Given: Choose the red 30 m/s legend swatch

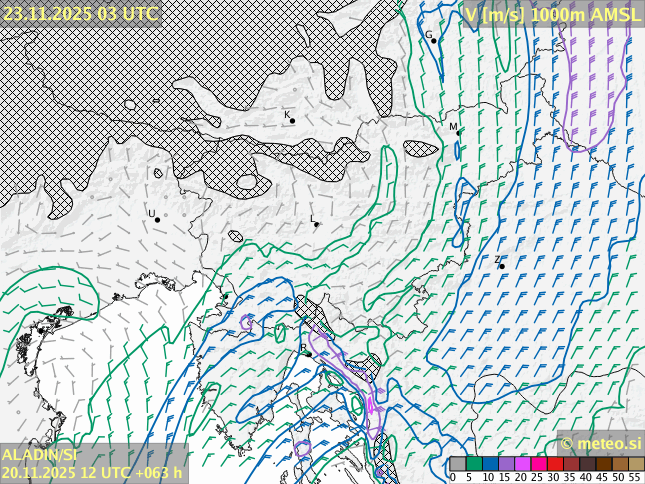Looking at the screenshot, I should [555, 464].
